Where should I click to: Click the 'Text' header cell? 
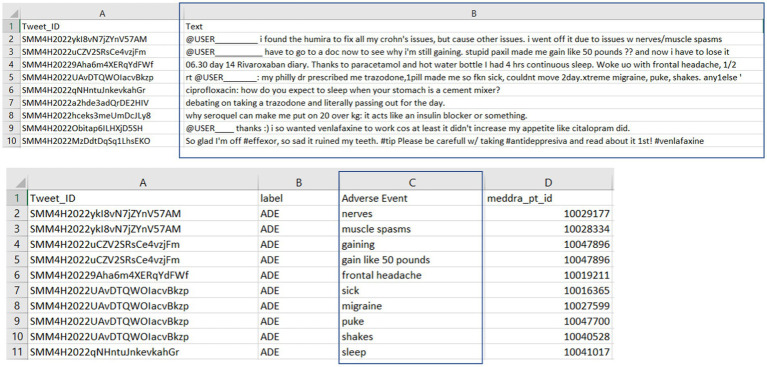coord(473,26)
